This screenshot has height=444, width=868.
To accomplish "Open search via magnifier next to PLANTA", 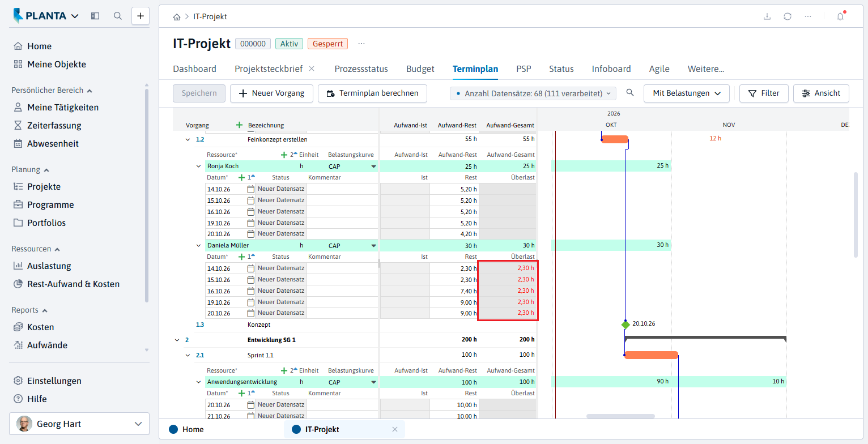I will tap(118, 16).
